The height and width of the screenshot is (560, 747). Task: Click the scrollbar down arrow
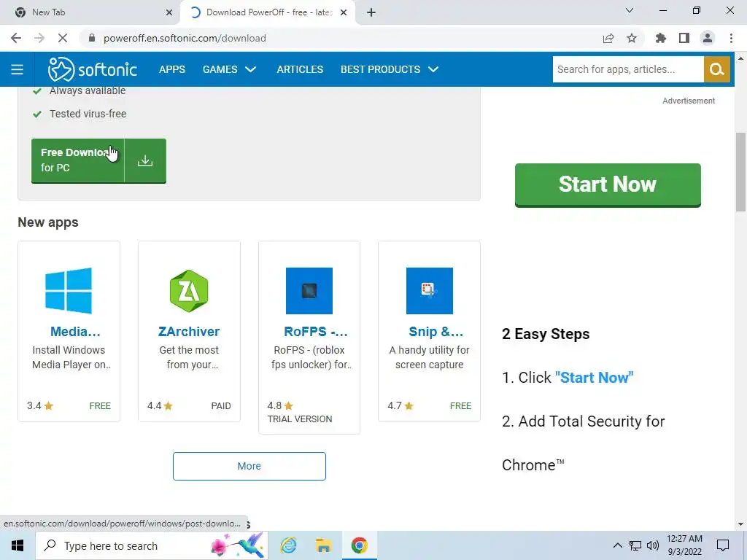(740, 524)
